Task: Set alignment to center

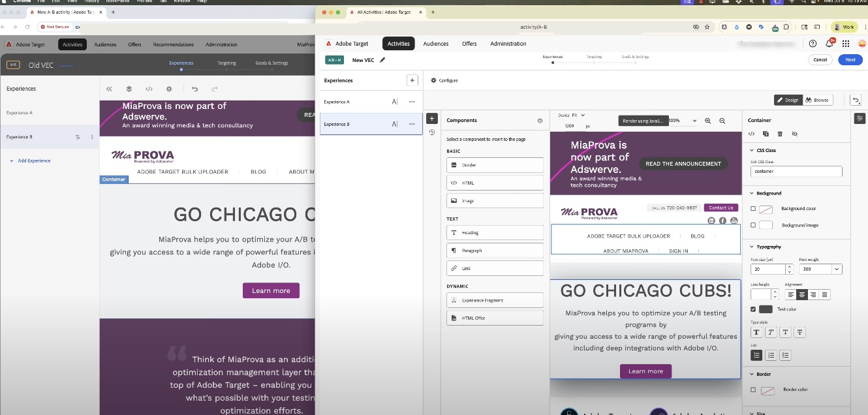Action: coord(801,295)
